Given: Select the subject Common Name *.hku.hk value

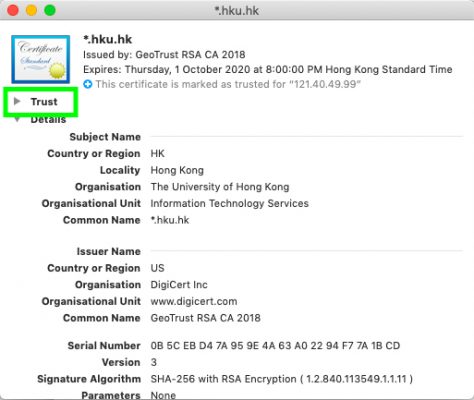Looking at the screenshot, I should tap(170, 220).
